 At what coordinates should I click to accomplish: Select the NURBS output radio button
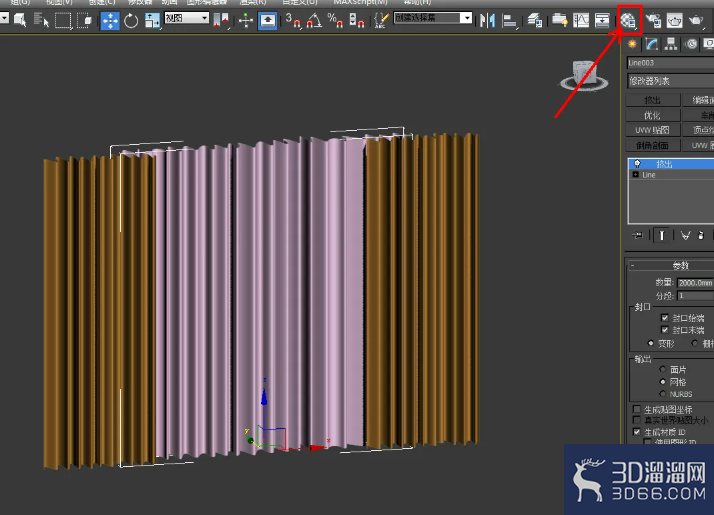click(x=663, y=394)
